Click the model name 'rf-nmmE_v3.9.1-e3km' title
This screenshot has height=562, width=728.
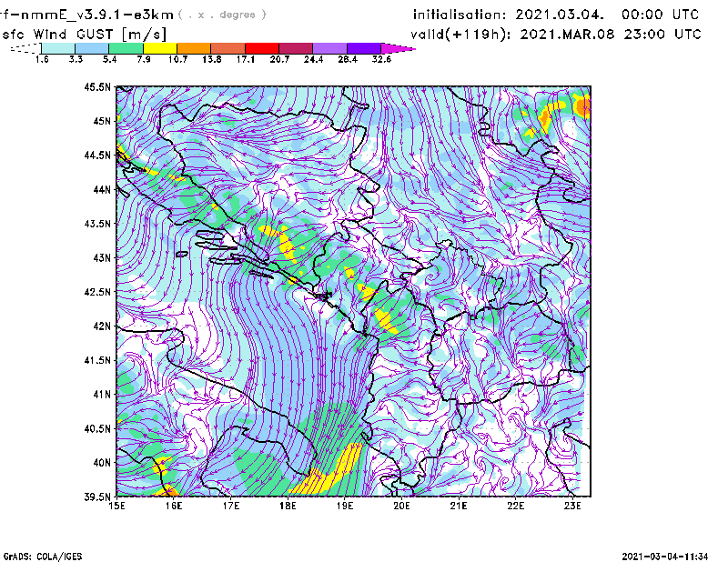(x=86, y=15)
